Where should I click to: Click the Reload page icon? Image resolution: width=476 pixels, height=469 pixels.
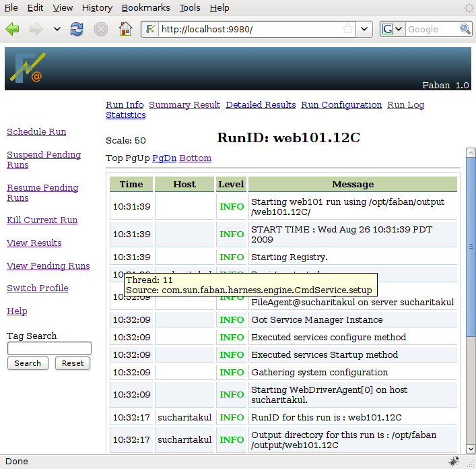click(77, 29)
